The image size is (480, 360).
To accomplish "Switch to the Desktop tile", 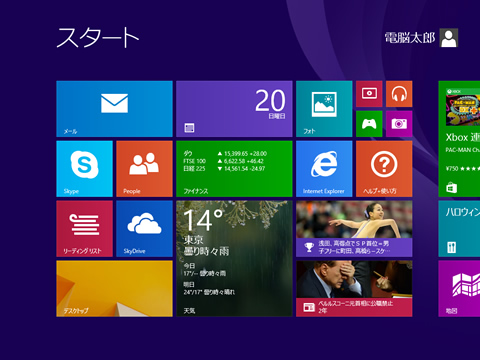I will (x=114, y=289).
